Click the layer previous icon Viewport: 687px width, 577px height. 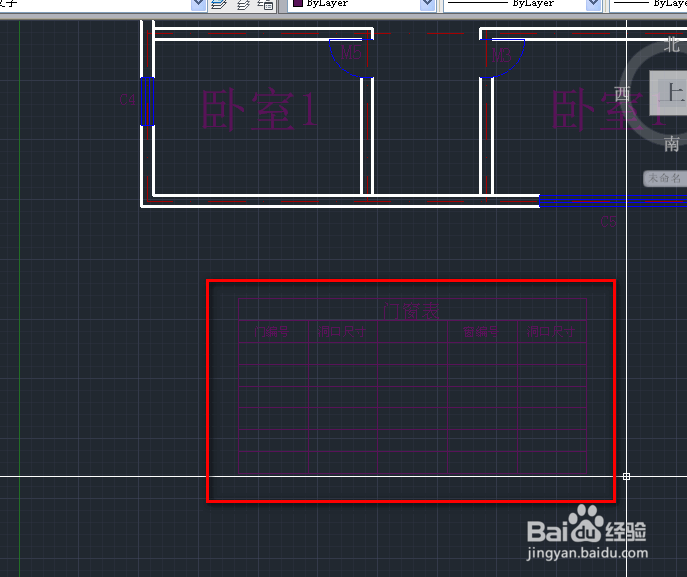243,4
